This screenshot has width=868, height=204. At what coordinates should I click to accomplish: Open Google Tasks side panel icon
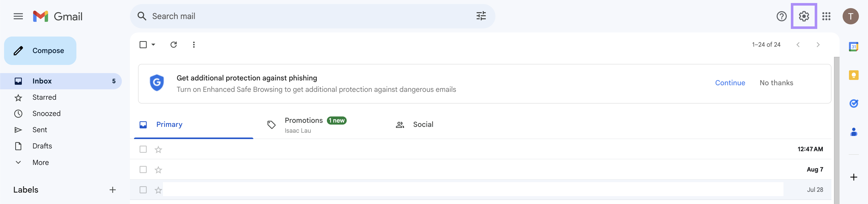click(x=854, y=103)
